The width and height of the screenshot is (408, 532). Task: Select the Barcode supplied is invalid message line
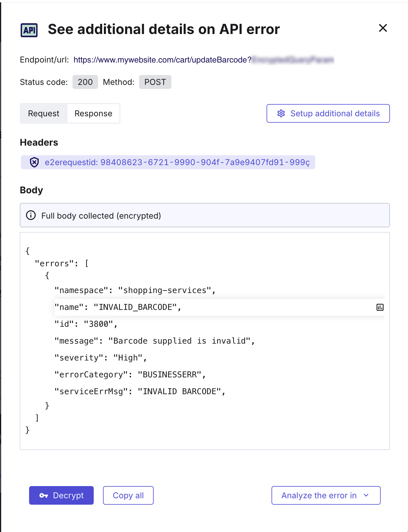[x=155, y=341]
